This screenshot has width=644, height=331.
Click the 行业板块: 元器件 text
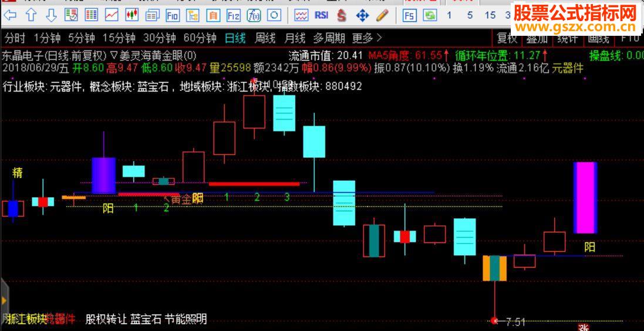(43, 87)
